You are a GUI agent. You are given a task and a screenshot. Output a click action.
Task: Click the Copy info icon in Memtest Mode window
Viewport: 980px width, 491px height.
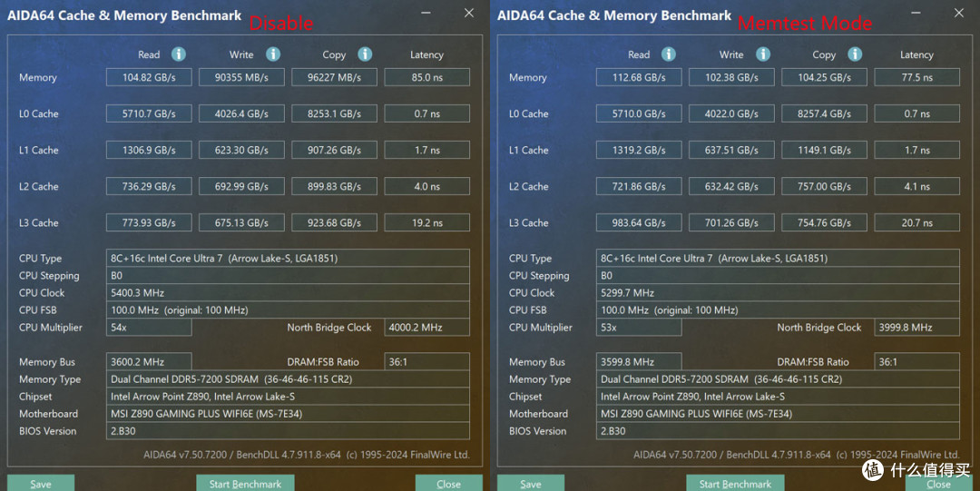click(x=855, y=54)
